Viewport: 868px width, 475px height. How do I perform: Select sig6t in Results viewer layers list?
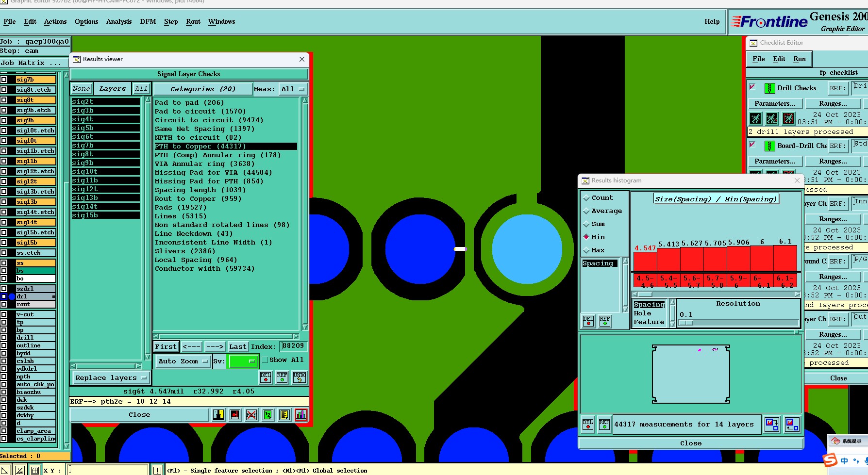[105, 137]
